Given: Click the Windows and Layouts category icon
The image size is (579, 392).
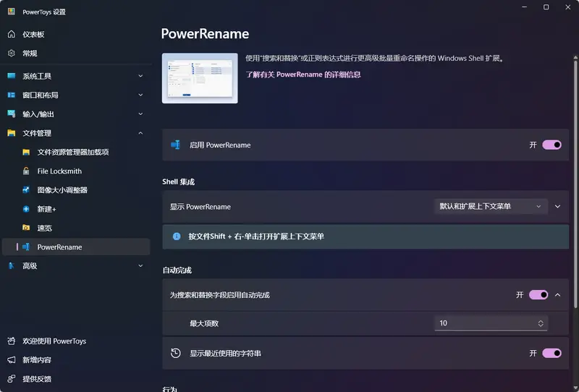Looking at the screenshot, I should pyautogui.click(x=12, y=95).
